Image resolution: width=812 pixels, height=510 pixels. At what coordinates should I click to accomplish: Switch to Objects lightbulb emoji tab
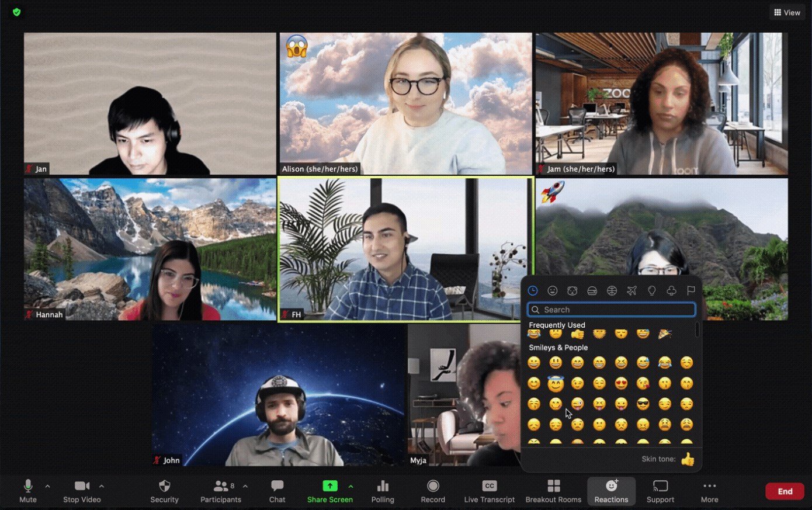(x=651, y=290)
